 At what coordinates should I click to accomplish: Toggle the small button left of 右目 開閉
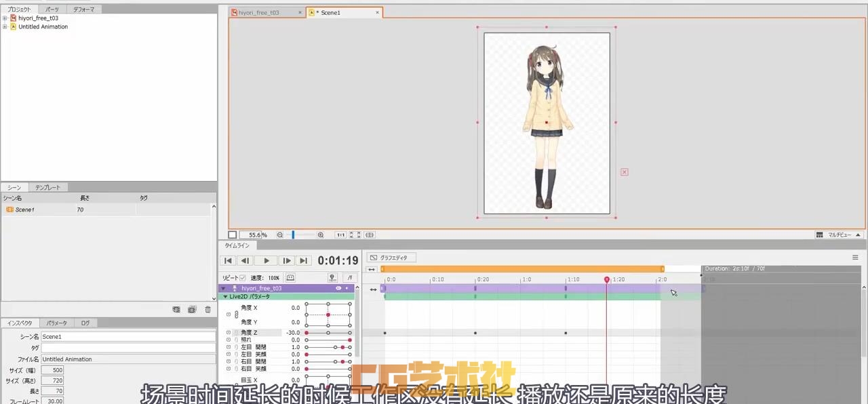coord(229,362)
